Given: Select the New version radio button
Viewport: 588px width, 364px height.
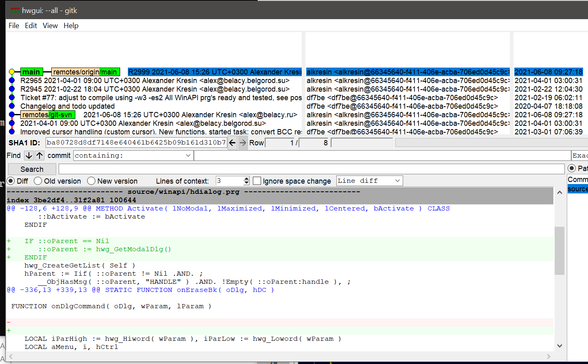Looking at the screenshot, I should 92,181.
